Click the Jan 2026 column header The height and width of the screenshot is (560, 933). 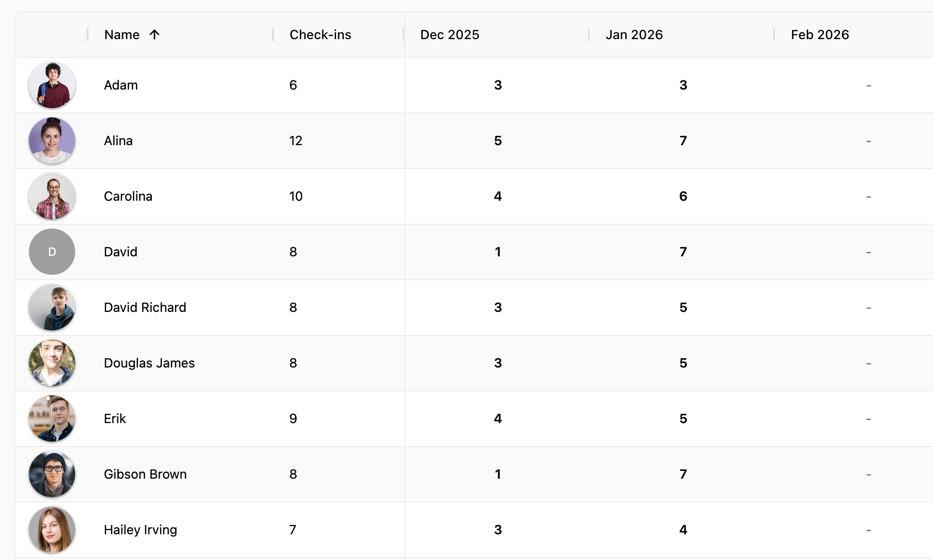[x=634, y=34]
